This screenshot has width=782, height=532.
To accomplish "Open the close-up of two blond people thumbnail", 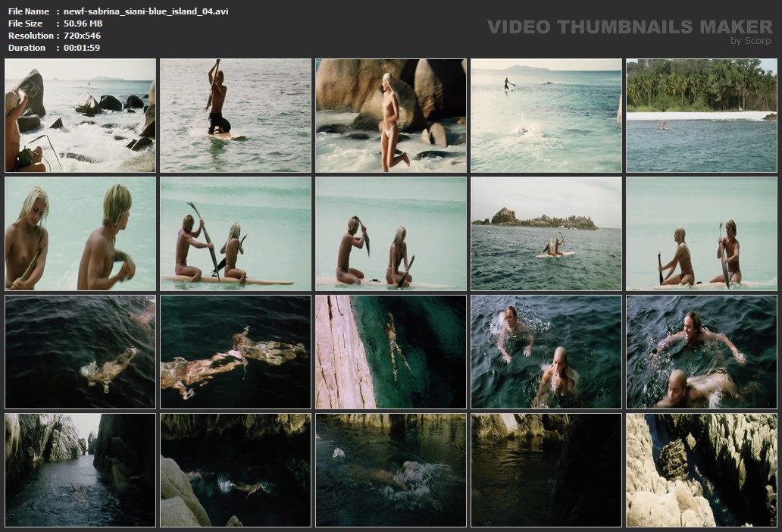I will (x=80, y=234).
